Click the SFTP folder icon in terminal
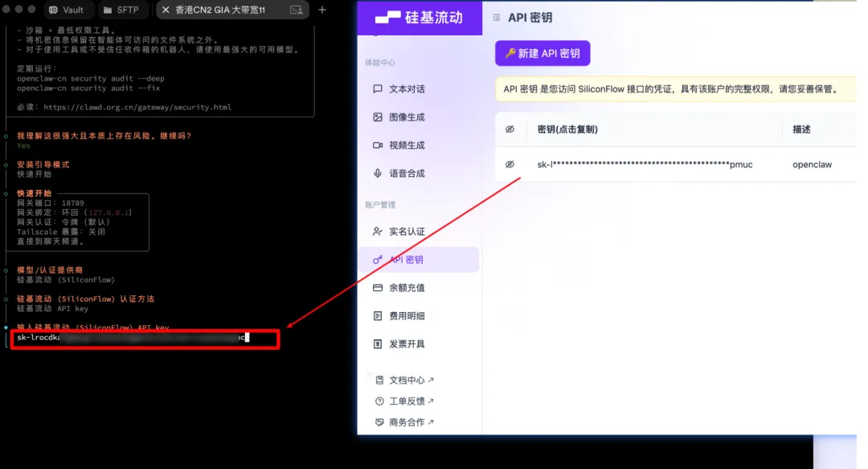This screenshot has width=868, height=469. (x=108, y=10)
